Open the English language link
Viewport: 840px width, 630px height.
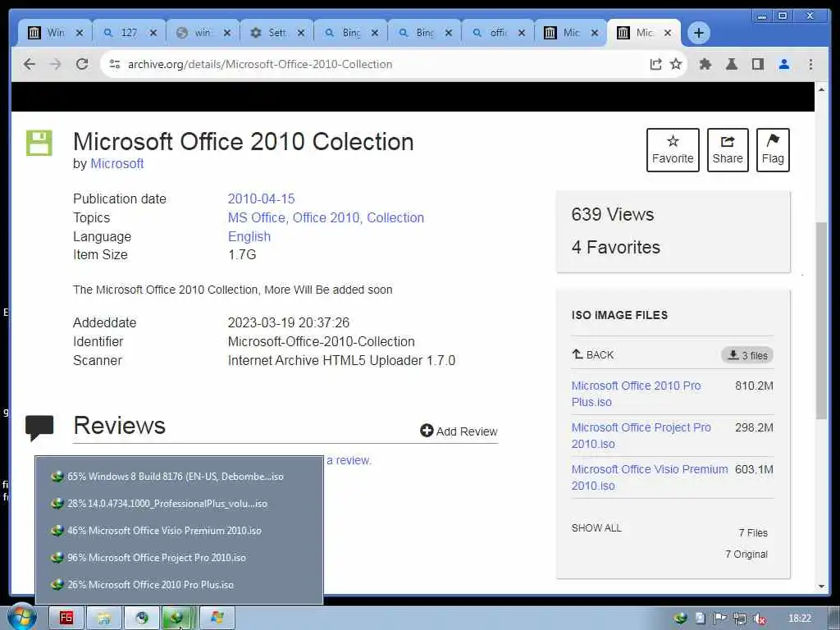tap(249, 237)
